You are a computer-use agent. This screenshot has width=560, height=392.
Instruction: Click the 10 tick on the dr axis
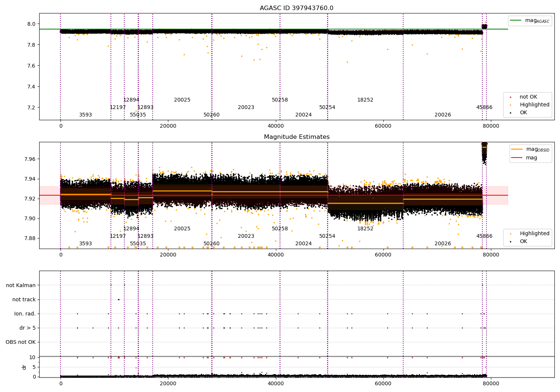click(32, 357)
